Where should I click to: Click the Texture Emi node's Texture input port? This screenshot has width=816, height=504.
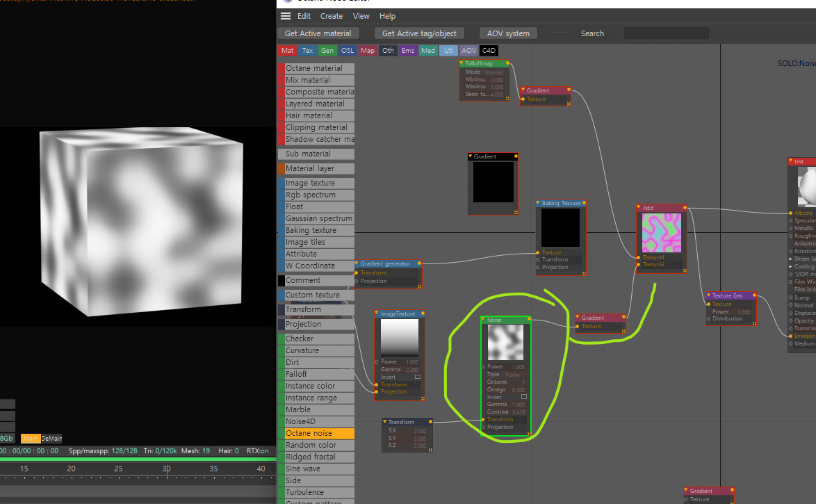(x=708, y=304)
